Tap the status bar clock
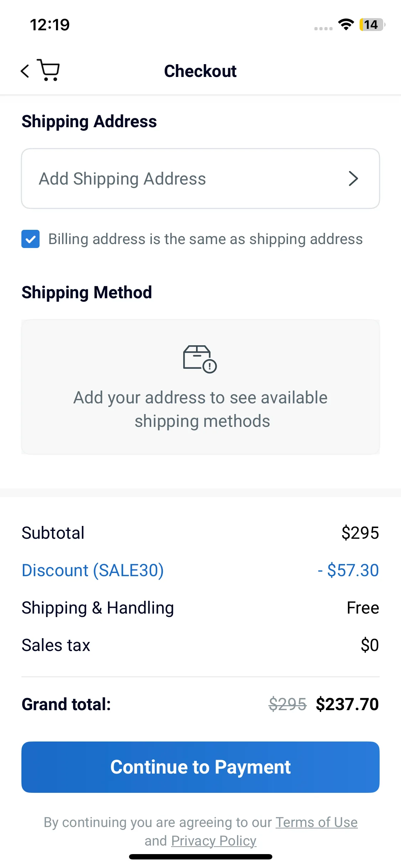401x868 pixels. coord(50,25)
